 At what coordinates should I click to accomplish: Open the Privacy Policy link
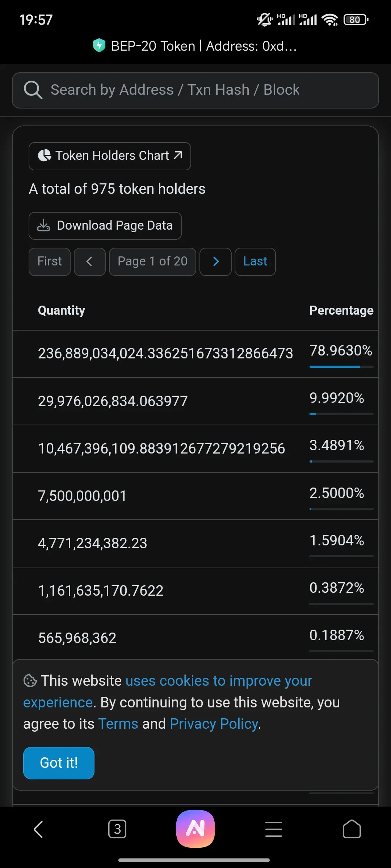(x=214, y=724)
